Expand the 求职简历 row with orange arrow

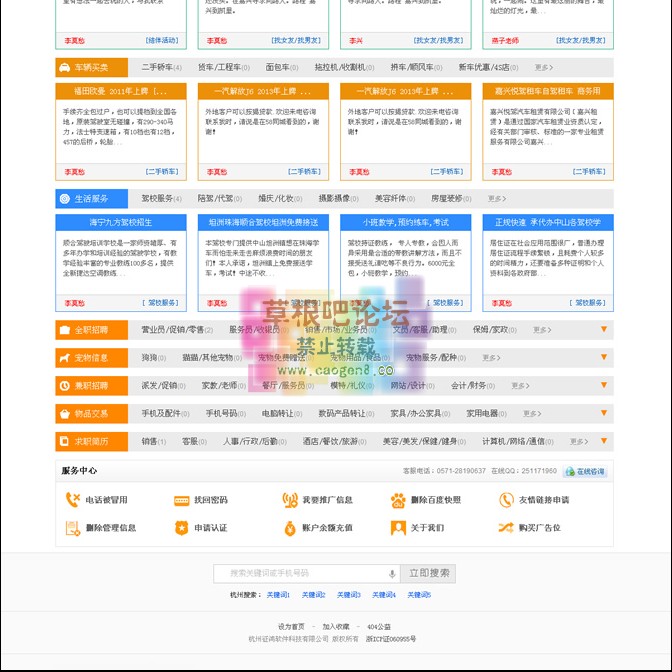click(604, 441)
